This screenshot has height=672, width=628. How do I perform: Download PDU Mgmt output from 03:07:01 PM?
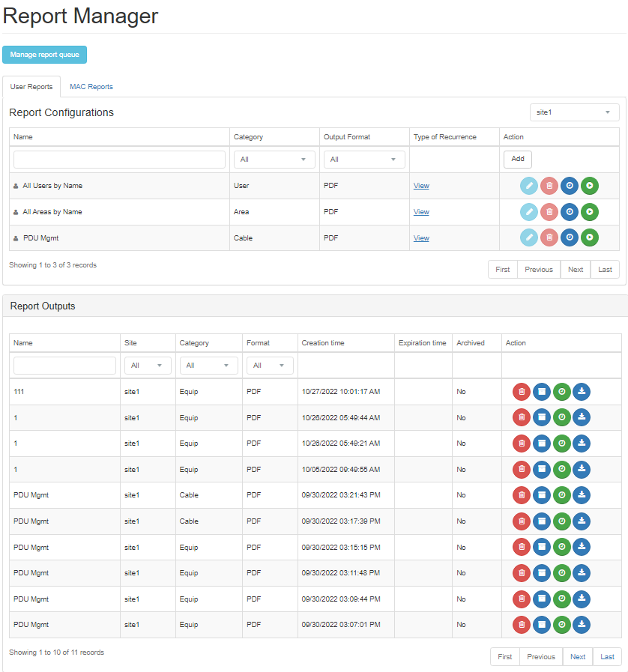[x=582, y=625]
